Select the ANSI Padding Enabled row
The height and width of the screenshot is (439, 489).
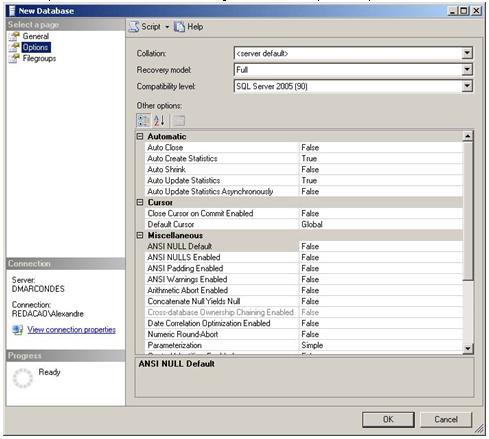(304, 268)
